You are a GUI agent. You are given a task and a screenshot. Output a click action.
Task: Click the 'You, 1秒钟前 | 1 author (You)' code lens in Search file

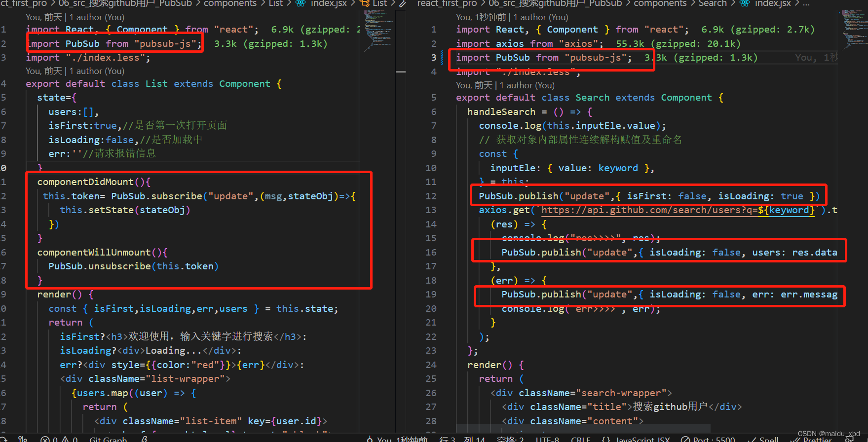(x=512, y=17)
